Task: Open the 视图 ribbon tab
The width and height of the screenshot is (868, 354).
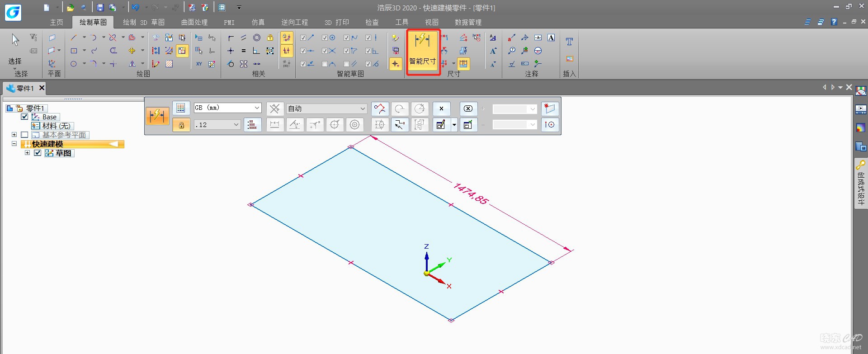Action: click(x=431, y=22)
